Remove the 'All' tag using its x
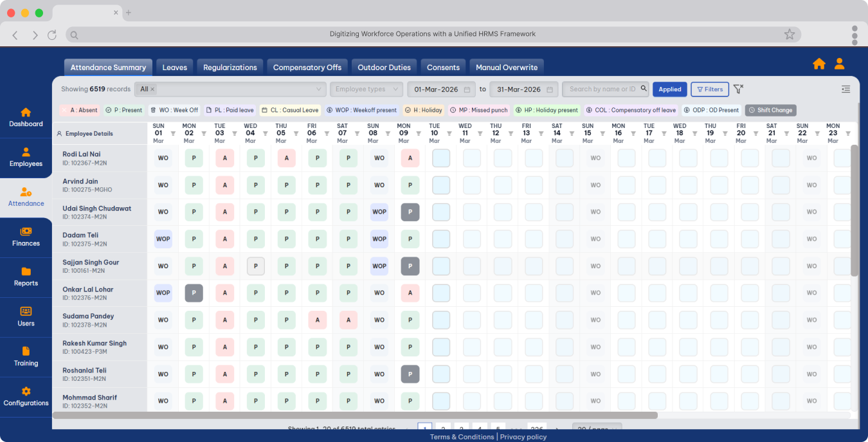 [x=152, y=89]
